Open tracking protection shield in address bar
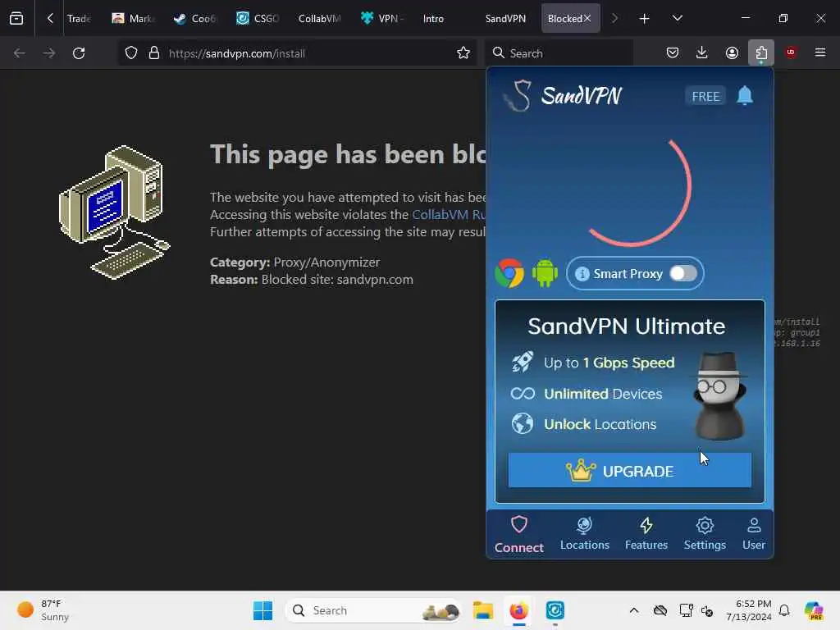Image resolution: width=840 pixels, height=630 pixels. 131,53
